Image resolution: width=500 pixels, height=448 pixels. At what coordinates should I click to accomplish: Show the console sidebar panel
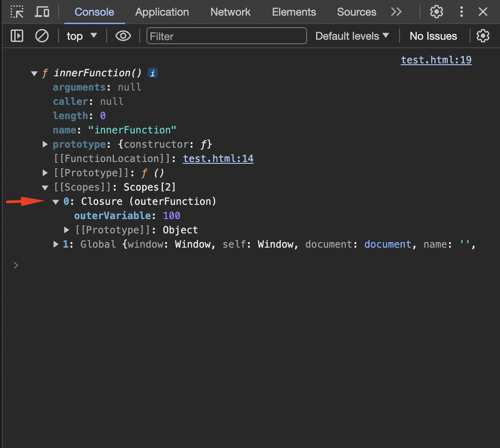(17, 36)
